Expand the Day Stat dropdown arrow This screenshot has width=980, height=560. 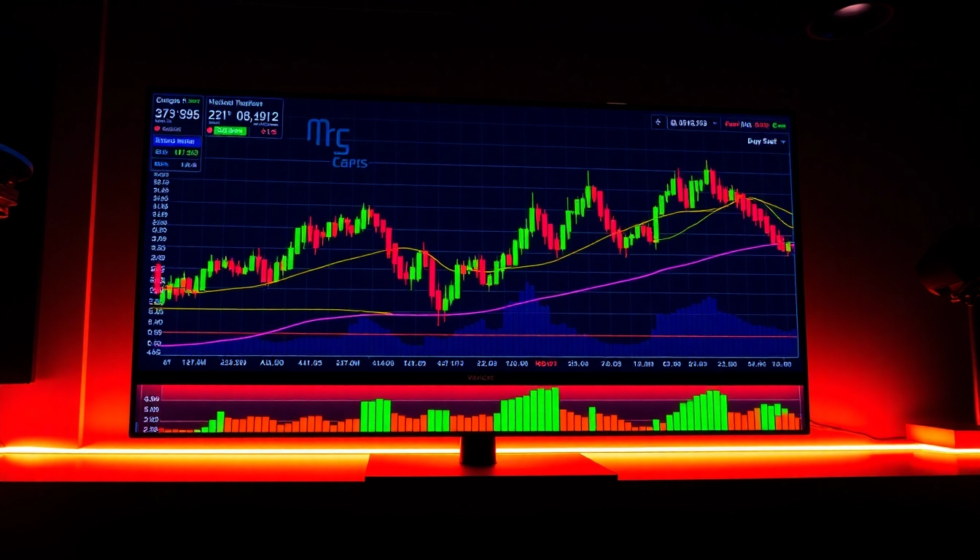pyautogui.click(x=784, y=141)
